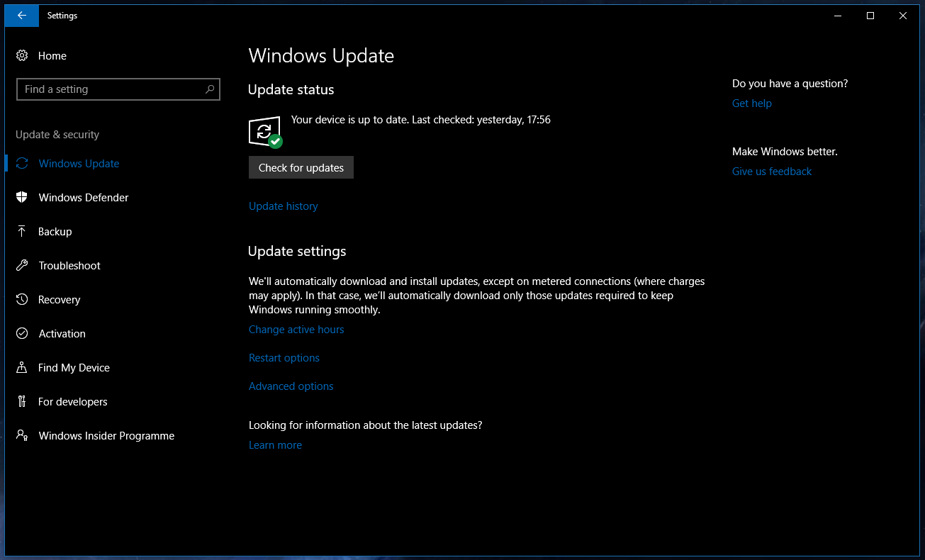
Task: Click the Find My Device person icon
Action: [x=22, y=367]
